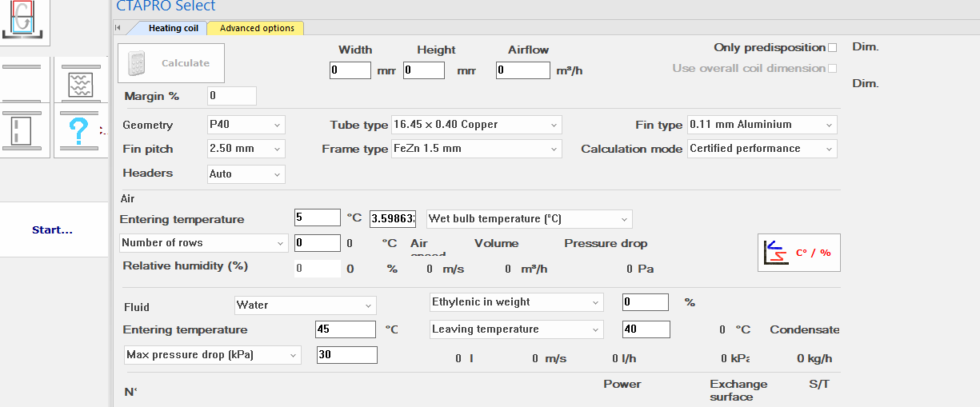980x407 pixels.
Task: Open the question mark help section icon
Action: click(81, 130)
